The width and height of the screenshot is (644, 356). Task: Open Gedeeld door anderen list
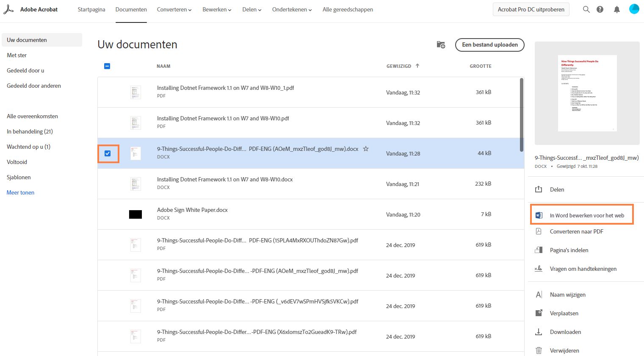click(34, 86)
